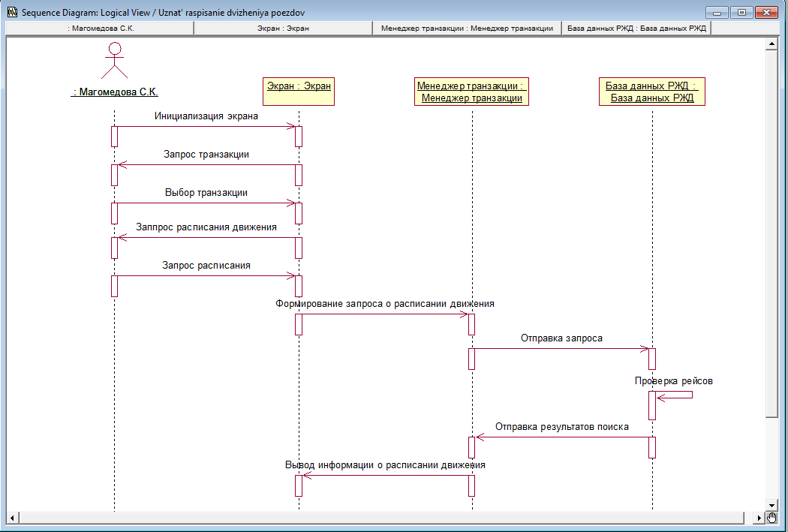Select the 'Отправка результатов поиска' message label
Image resolution: width=788 pixels, height=532 pixels.
coord(562,426)
